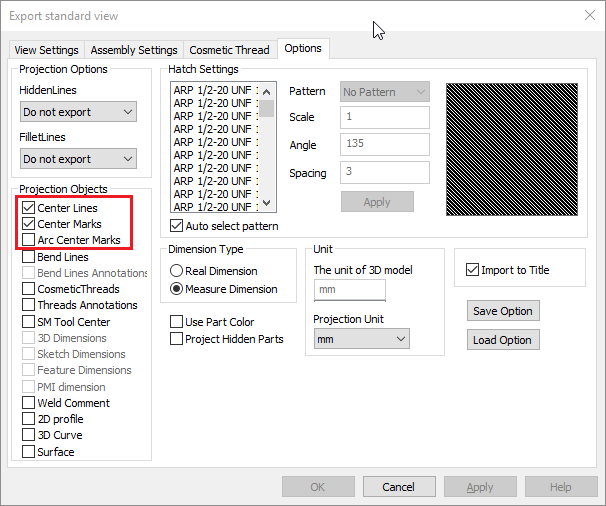Toggle Auto select pattern checkbox
This screenshot has height=506, width=606.
(177, 226)
